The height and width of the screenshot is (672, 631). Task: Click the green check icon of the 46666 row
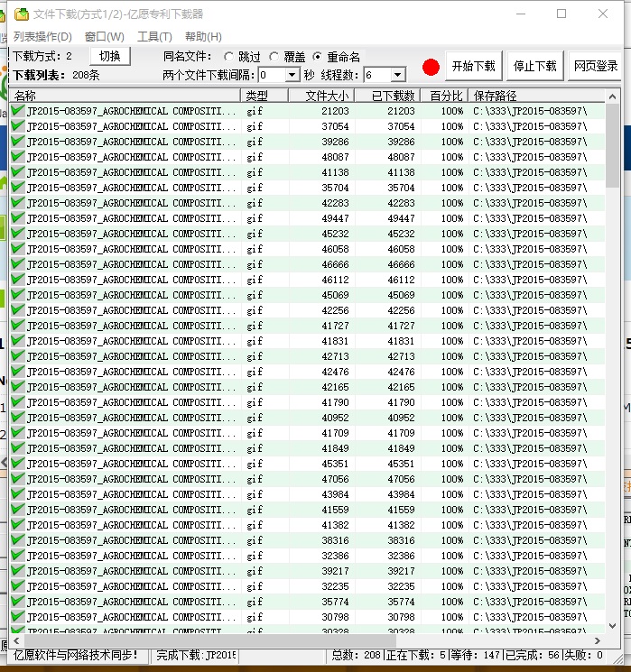18,264
